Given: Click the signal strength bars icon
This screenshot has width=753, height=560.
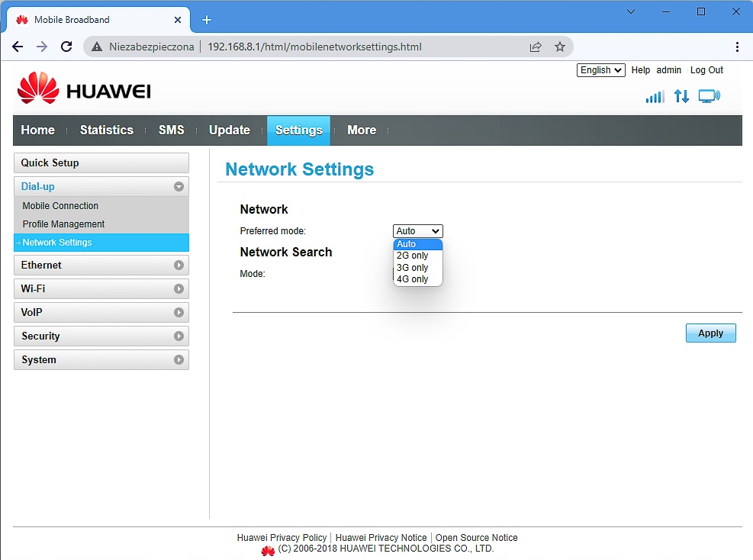Looking at the screenshot, I should [654, 96].
